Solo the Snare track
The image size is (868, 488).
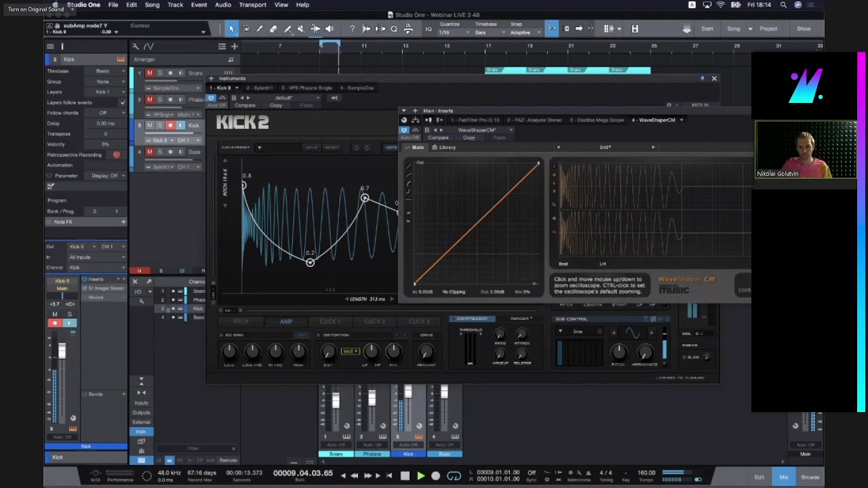(160, 73)
